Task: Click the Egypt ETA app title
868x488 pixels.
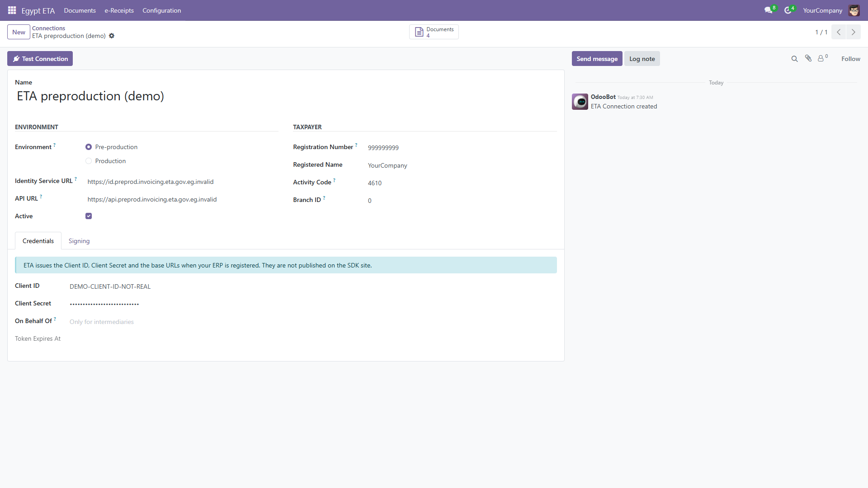Action: point(38,10)
